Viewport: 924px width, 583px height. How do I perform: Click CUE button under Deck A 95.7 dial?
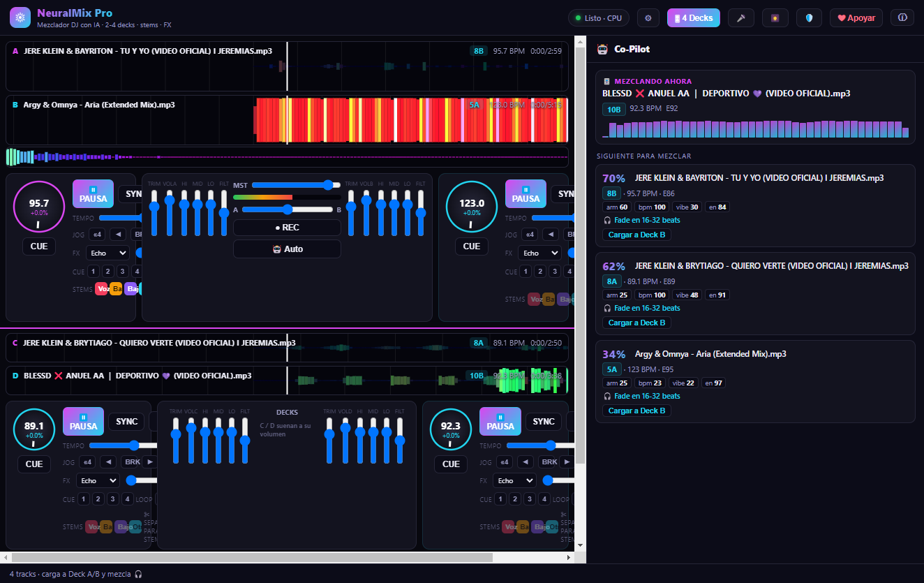tap(39, 246)
